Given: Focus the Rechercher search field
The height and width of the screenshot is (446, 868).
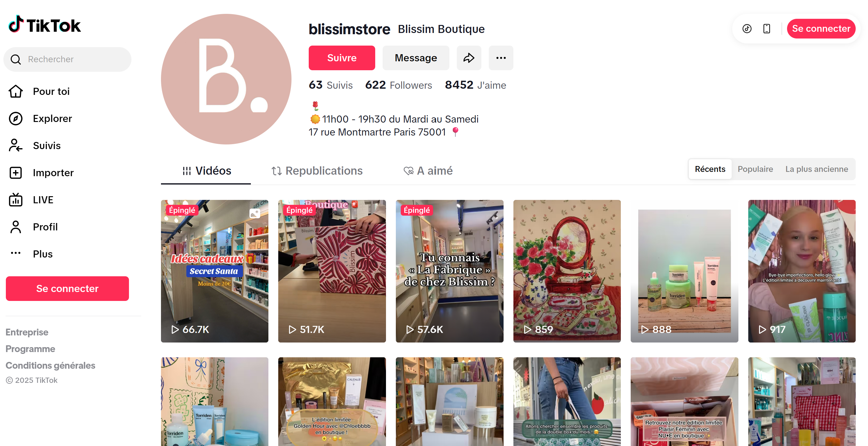Looking at the screenshot, I should click(67, 59).
